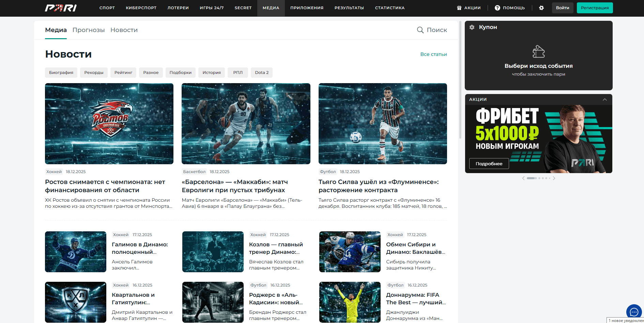
Task: Open the Все статьи link
Action: coord(433,54)
